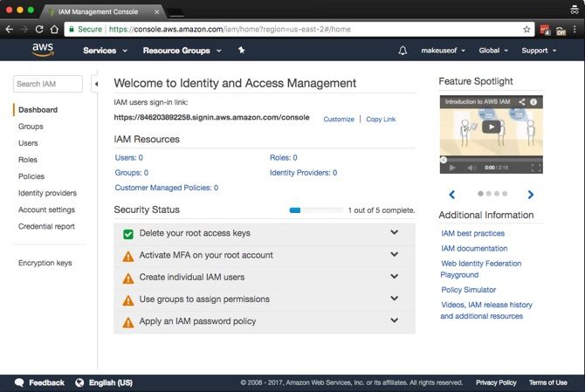Open the Identity Providers: 0 link
The width and height of the screenshot is (585, 392).
(303, 173)
